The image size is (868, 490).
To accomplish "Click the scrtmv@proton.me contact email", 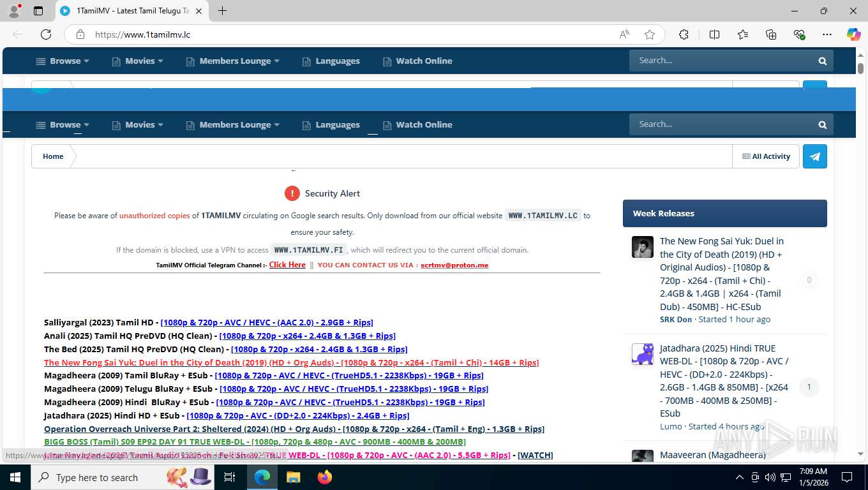I will [454, 265].
